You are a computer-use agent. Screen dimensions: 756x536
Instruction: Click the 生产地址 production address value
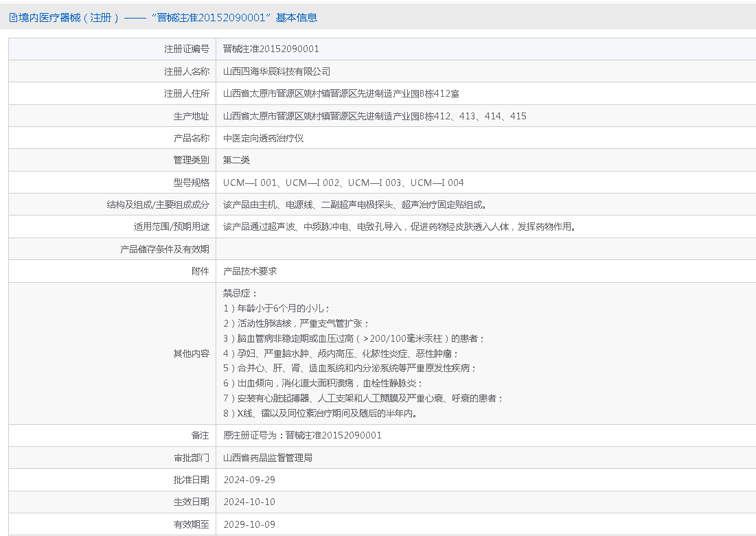point(374,116)
